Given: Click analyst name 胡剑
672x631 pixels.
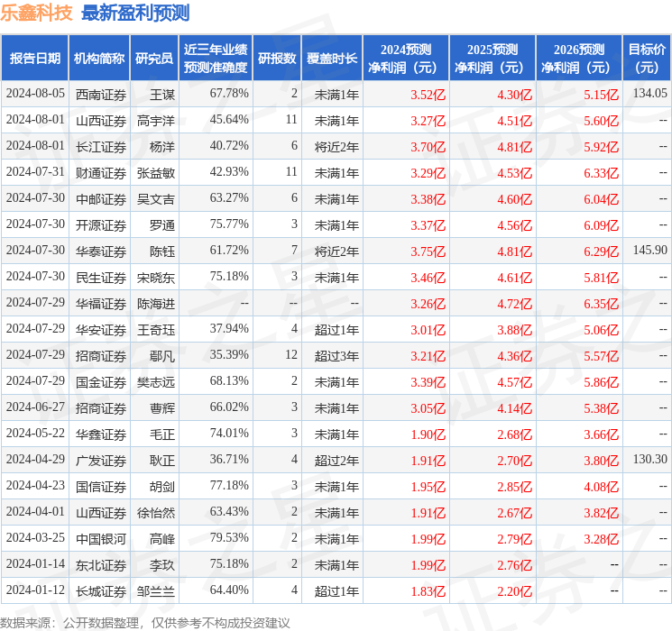Looking at the screenshot, I should click(162, 487).
